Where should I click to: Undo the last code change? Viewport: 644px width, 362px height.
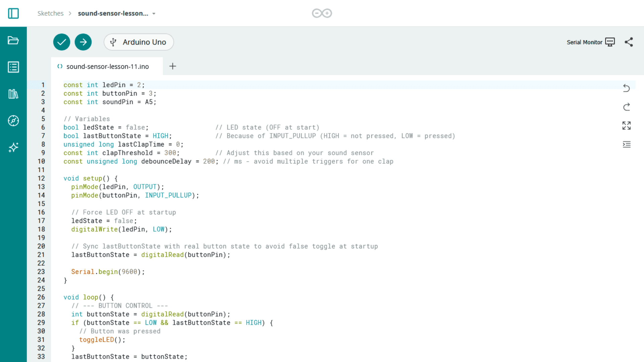(627, 88)
